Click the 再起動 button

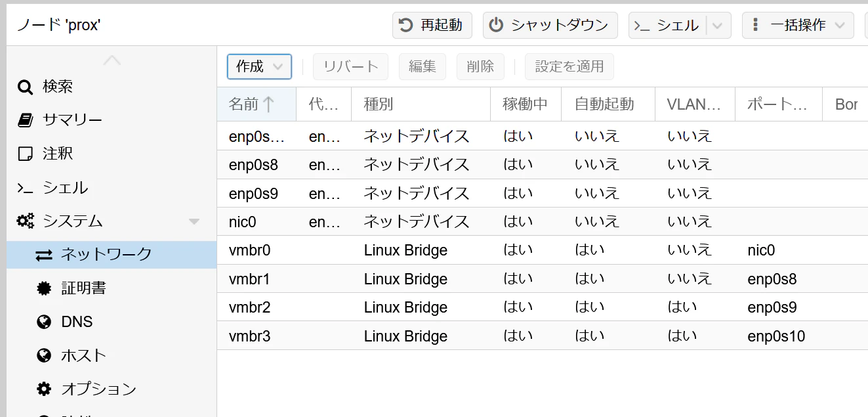pyautogui.click(x=432, y=25)
